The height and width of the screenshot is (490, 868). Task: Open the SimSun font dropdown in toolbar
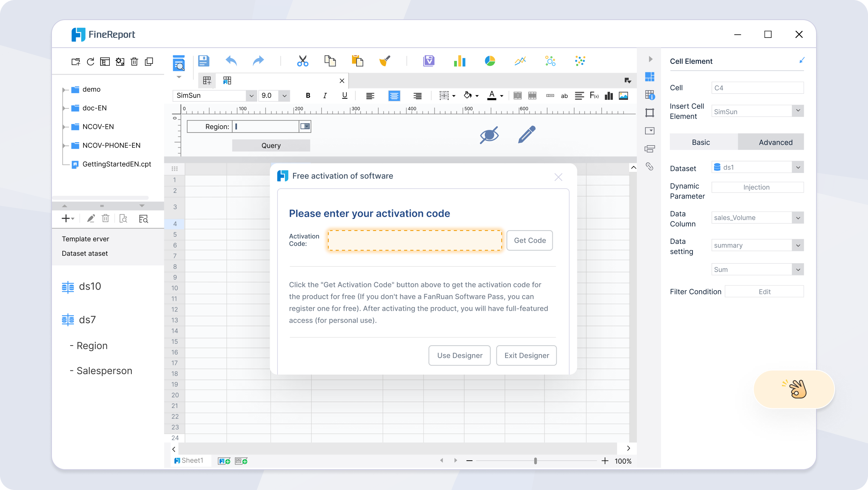coord(251,96)
